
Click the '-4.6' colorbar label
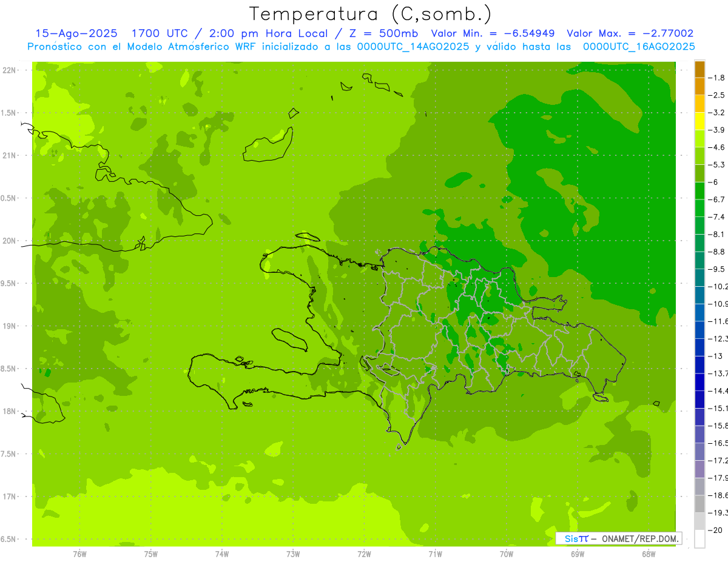click(x=717, y=147)
